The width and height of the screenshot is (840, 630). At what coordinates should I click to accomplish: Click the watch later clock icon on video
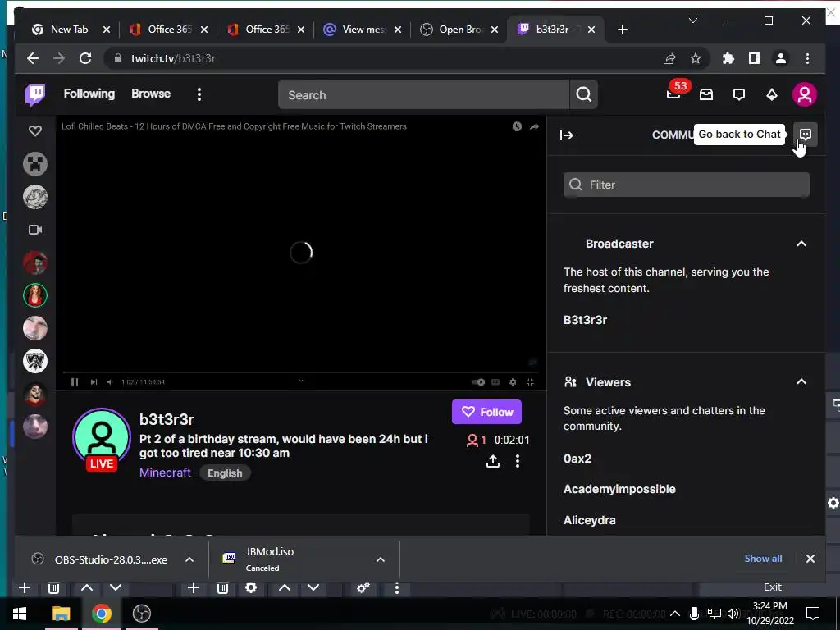[x=517, y=126]
